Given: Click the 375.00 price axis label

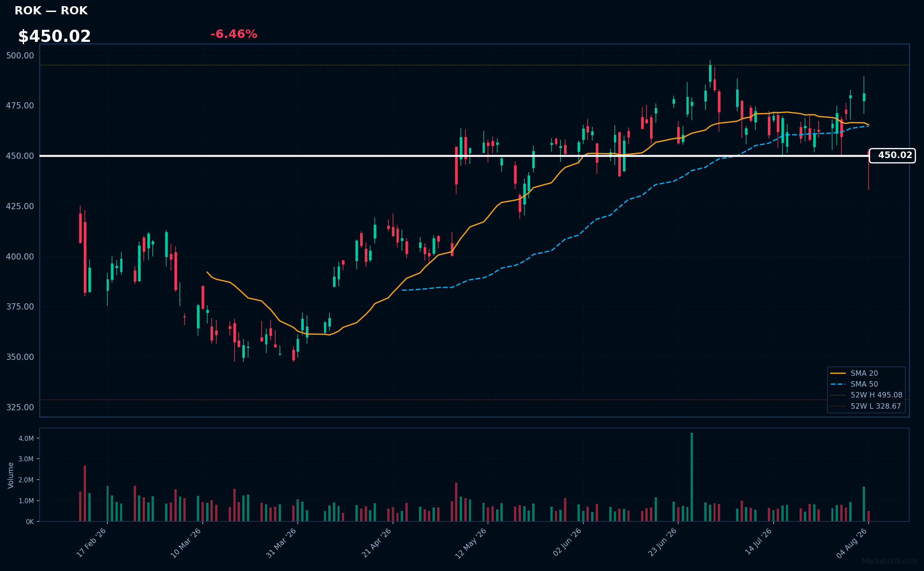Looking at the screenshot, I should click(20, 306).
